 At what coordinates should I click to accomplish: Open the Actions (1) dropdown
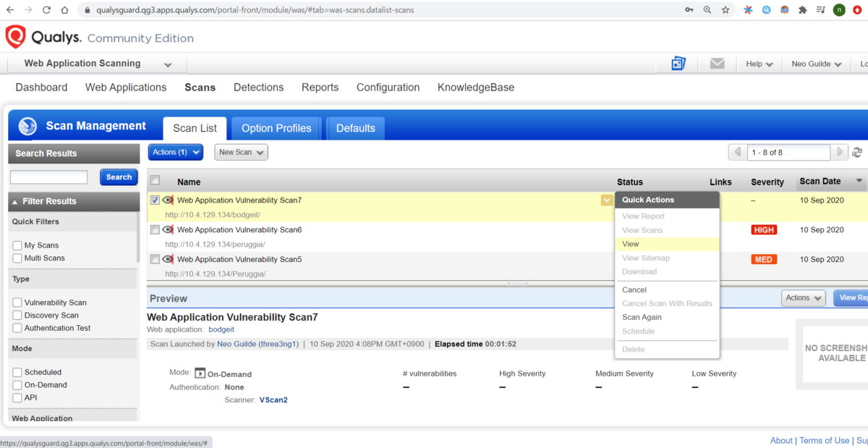(x=176, y=152)
